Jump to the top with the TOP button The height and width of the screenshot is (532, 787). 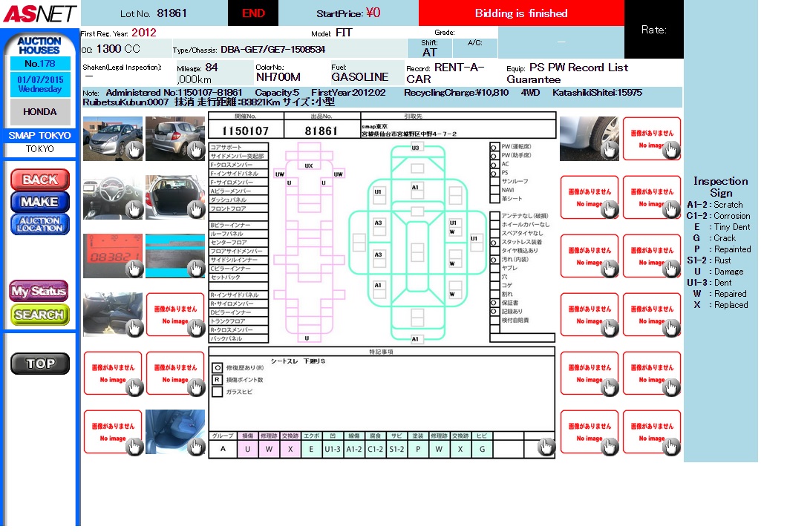tap(40, 364)
